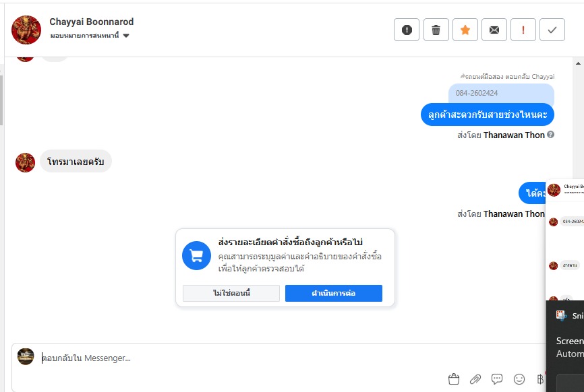Click the Chayyai Boonnarod name in header
The height and width of the screenshot is (392, 584).
tap(92, 22)
